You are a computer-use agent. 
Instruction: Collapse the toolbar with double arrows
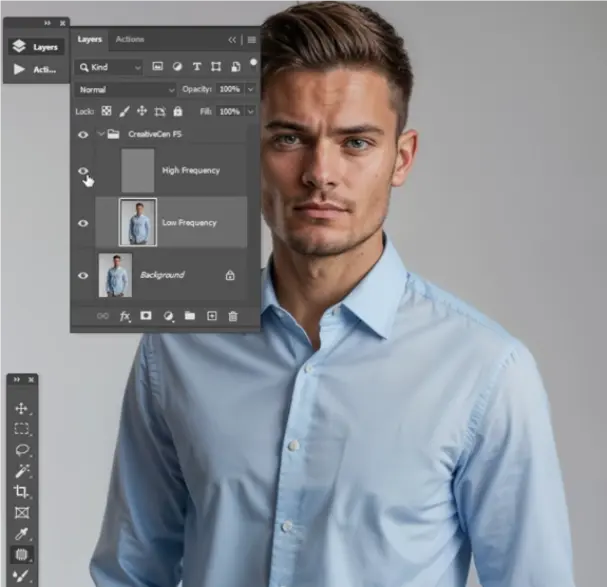click(17, 380)
